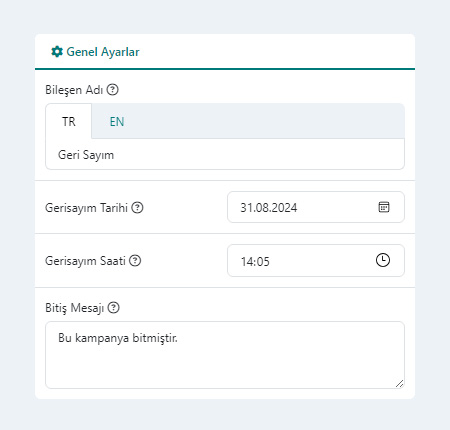Open the Genel Ayarlar tab
Viewport: 450px width, 430px height.
pos(95,52)
